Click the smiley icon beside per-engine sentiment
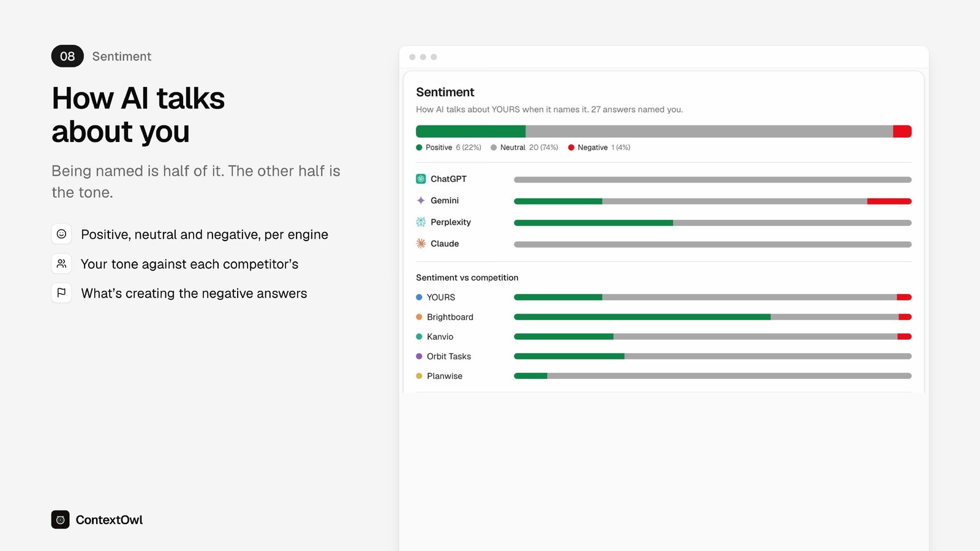980x551 pixels. tap(61, 234)
